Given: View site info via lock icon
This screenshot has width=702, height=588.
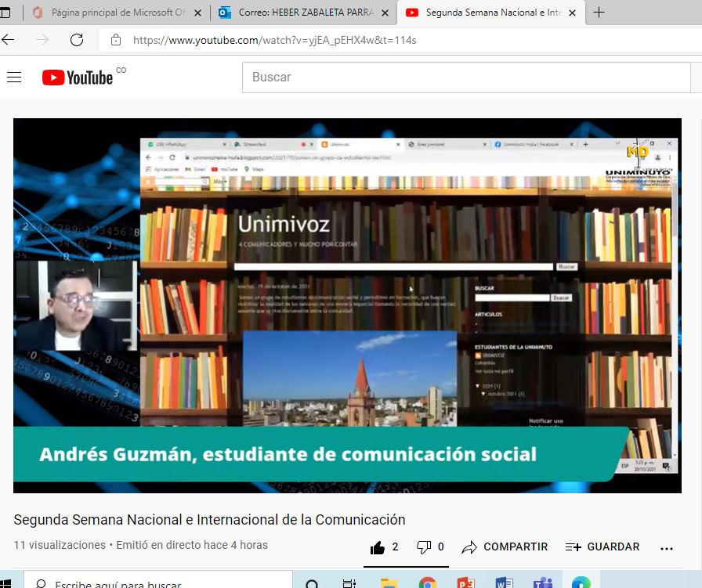Looking at the screenshot, I should pos(115,40).
